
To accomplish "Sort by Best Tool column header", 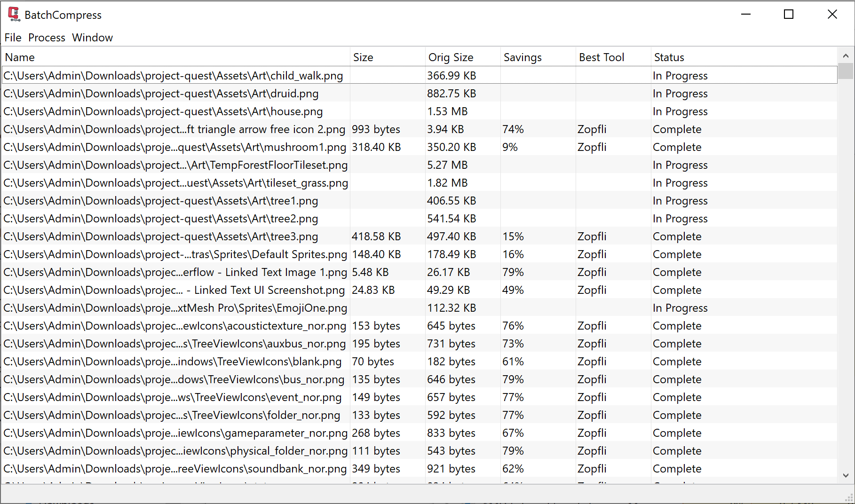I will pyautogui.click(x=602, y=57).
